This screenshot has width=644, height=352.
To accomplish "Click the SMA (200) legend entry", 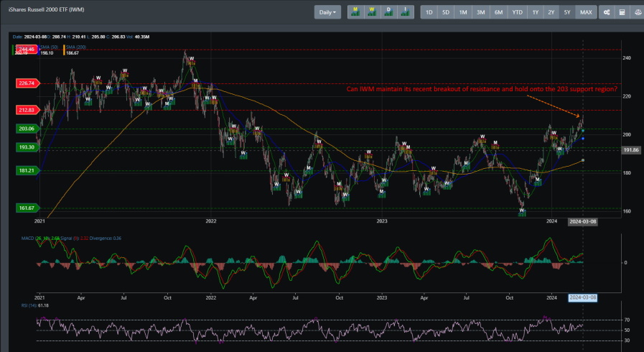I will click(75, 50).
